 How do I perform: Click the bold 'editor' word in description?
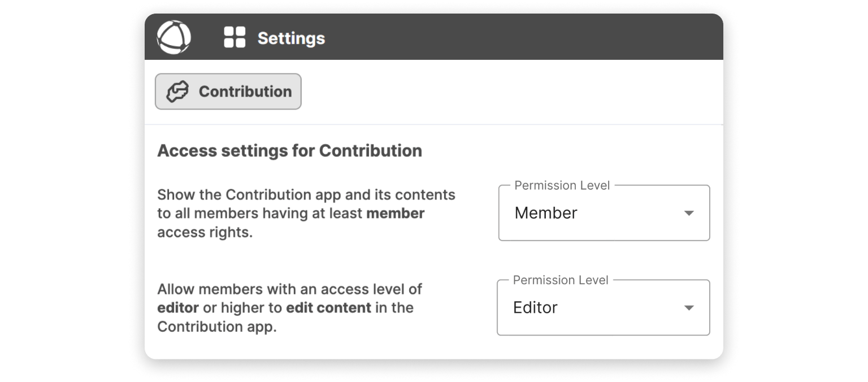(177, 308)
